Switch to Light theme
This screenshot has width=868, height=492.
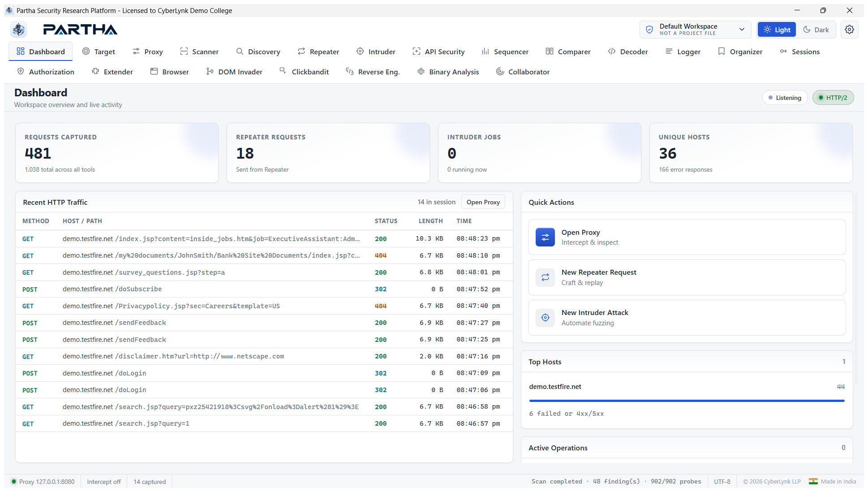pos(777,30)
